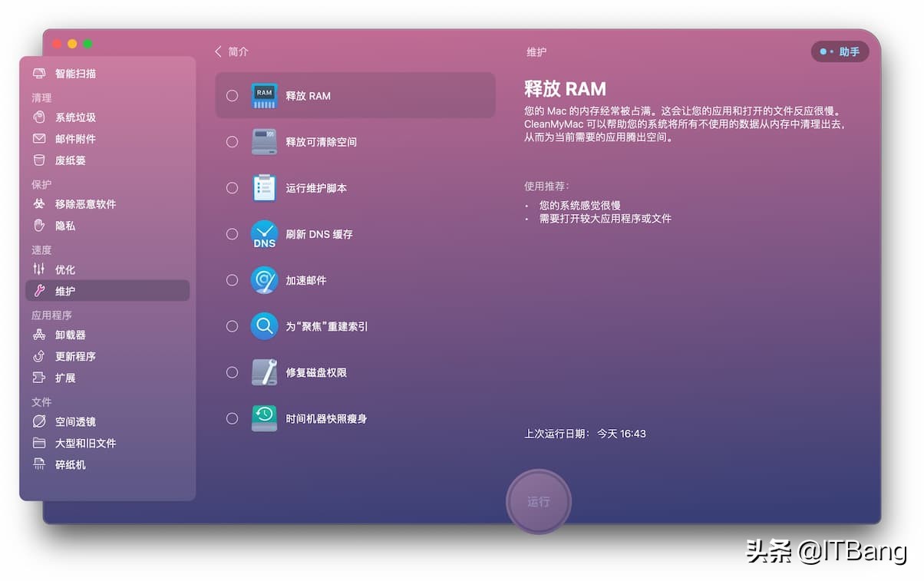924x581 pixels.
Task: Click the 释放可清除空间 disk icon
Action: (264, 142)
